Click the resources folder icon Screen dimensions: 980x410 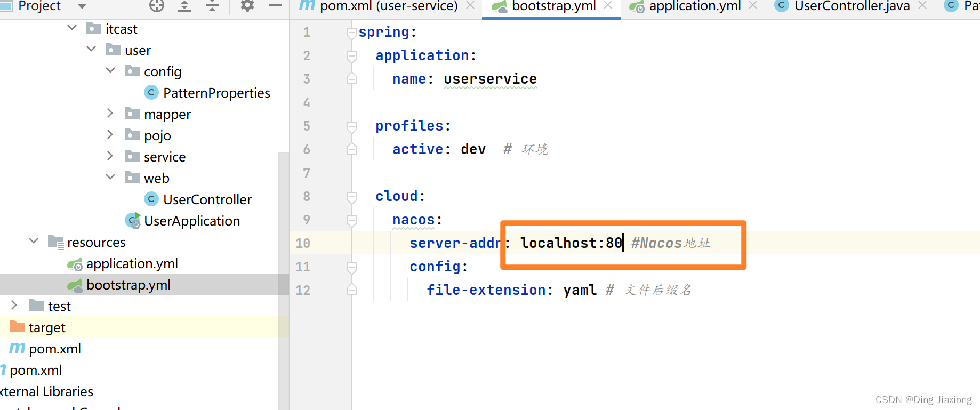[x=56, y=242]
